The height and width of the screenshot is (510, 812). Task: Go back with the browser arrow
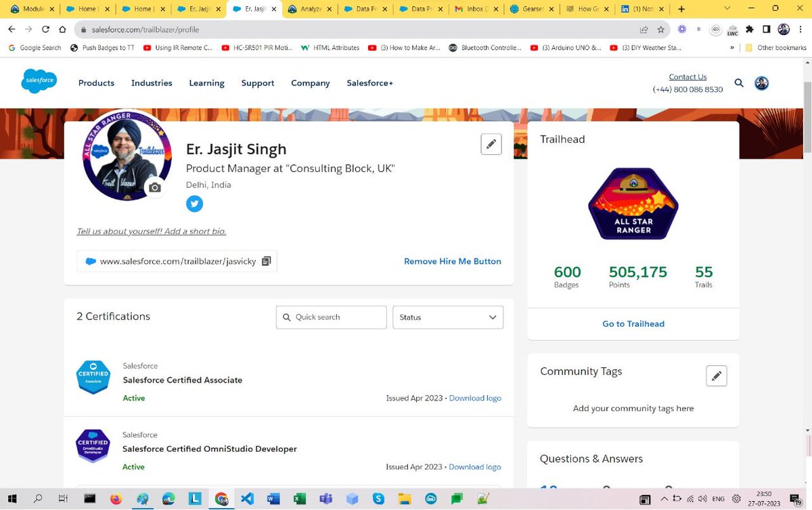click(12, 30)
